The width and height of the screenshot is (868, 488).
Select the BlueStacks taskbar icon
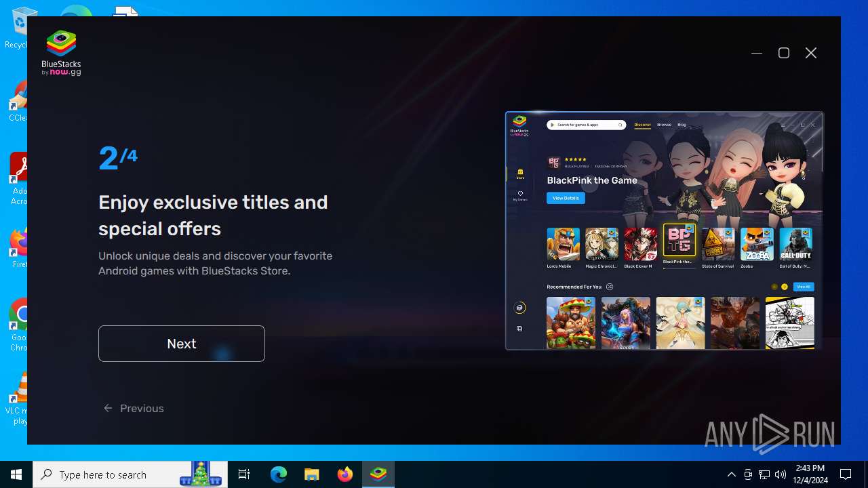tap(378, 474)
